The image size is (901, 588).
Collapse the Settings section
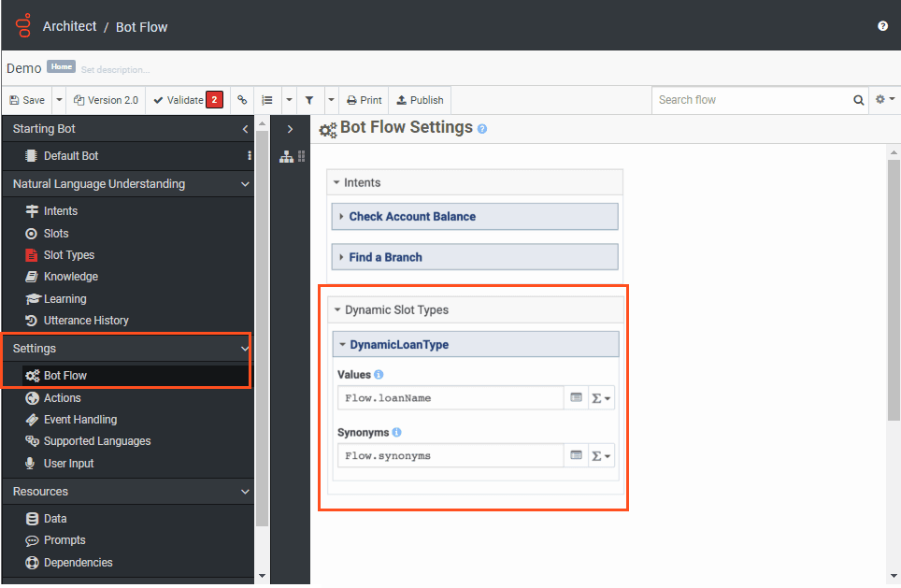244,348
